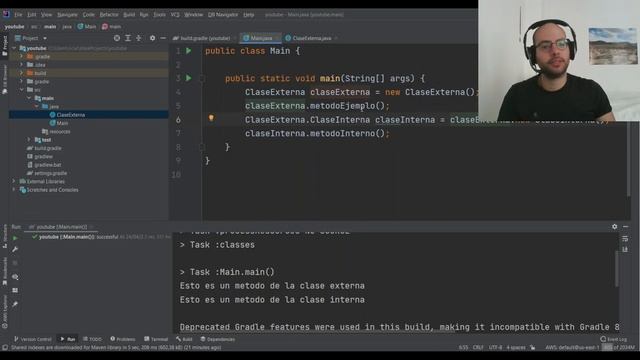640x360 pixels.
Task: Click the layout icon in Run panel sidebar
Action: click(x=15, y=290)
